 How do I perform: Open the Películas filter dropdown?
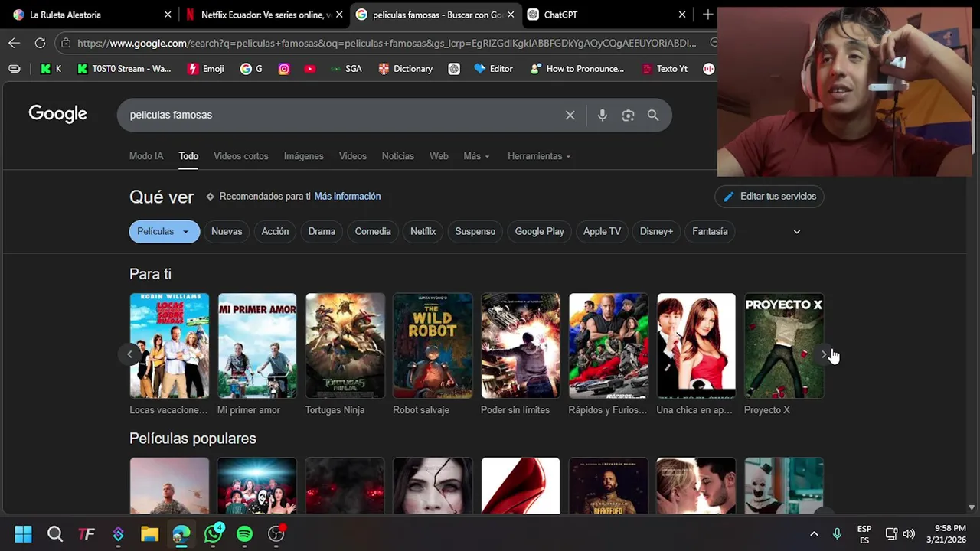click(x=164, y=231)
